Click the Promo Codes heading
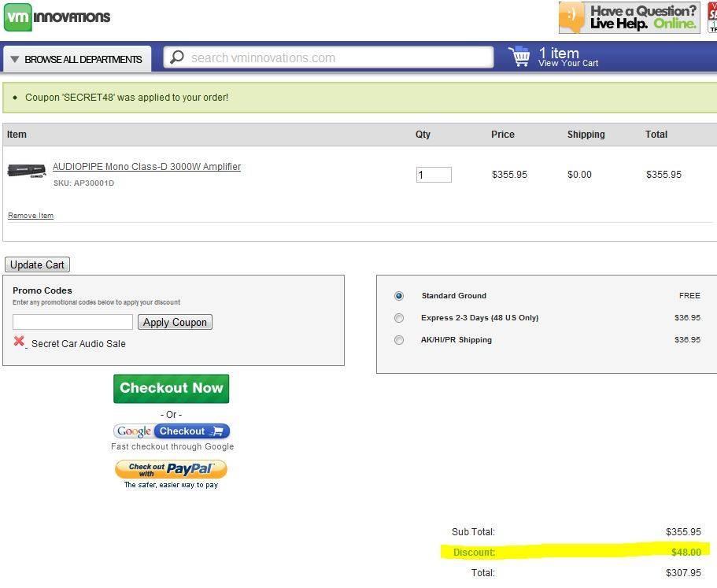This screenshot has height=588, width=717. 42,290
